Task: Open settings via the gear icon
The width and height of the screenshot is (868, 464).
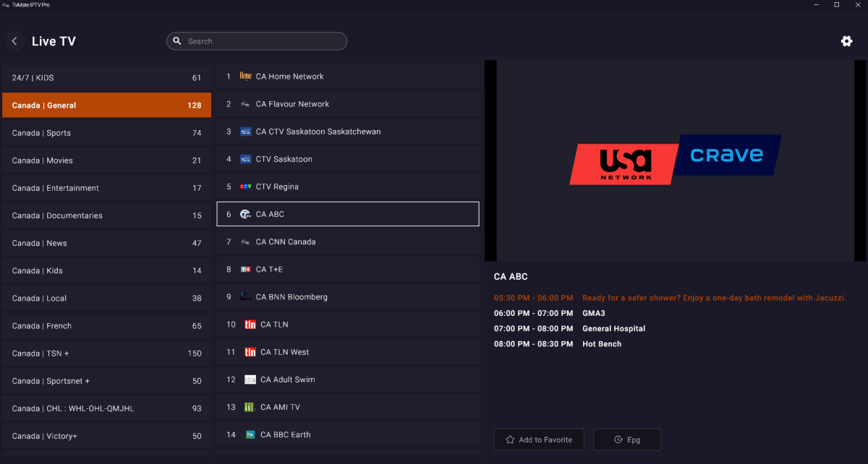Action: pos(846,41)
